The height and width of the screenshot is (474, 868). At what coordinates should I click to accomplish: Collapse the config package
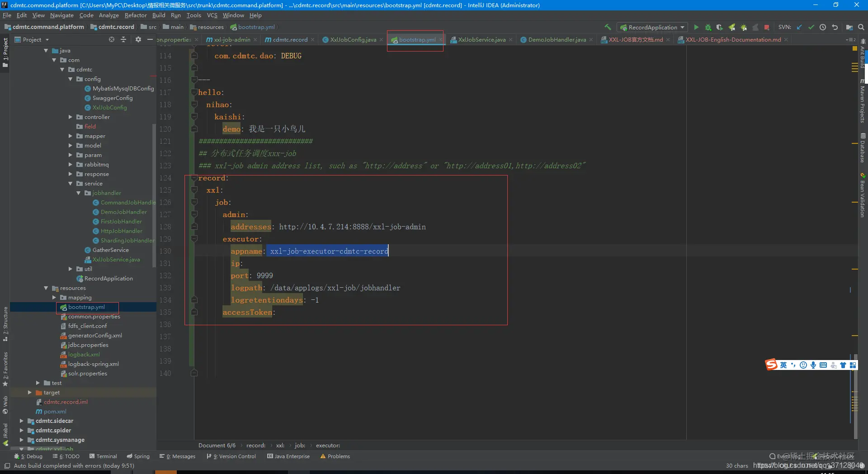pyautogui.click(x=70, y=79)
